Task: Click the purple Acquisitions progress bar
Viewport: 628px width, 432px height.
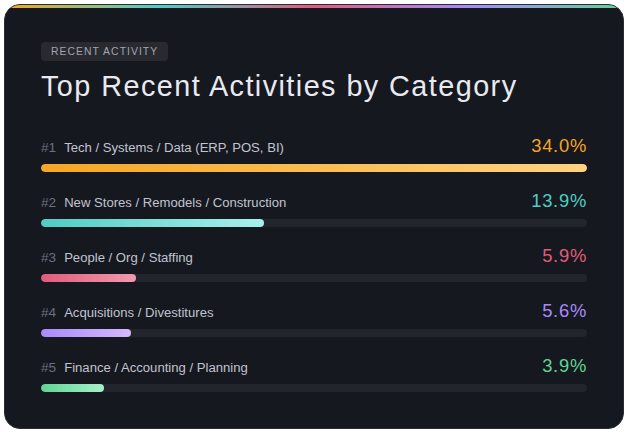Action: (86, 333)
